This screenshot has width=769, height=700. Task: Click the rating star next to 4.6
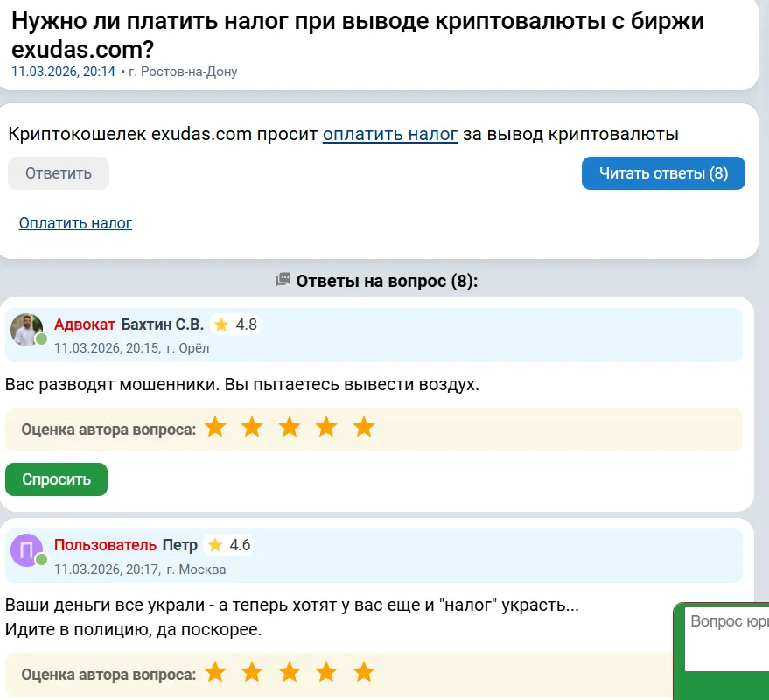coord(215,545)
